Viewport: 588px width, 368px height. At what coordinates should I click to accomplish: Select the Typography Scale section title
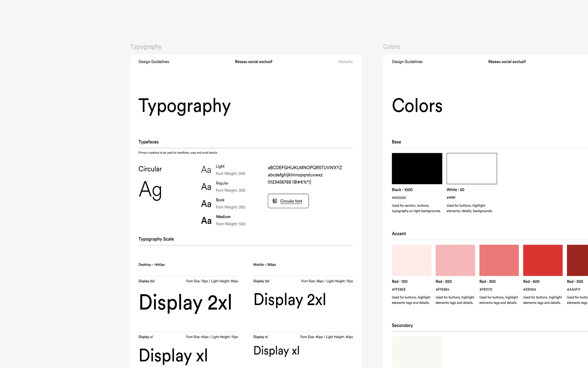(156, 239)
